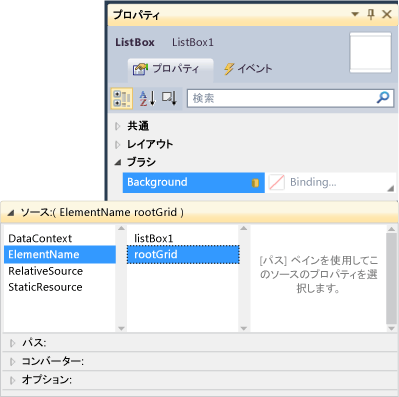Choose rootGrid element
The height and width of the screenshot is (397, 399).
[x=183, y=255]
